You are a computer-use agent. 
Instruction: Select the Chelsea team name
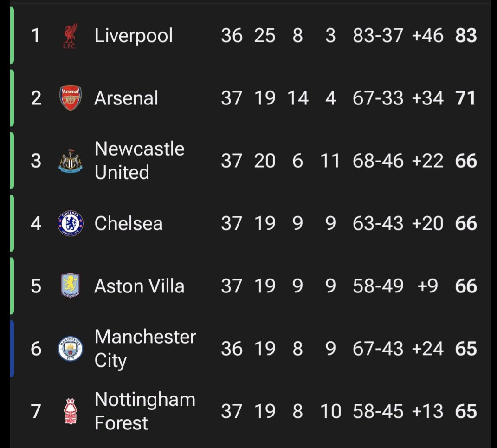point(129,223)
